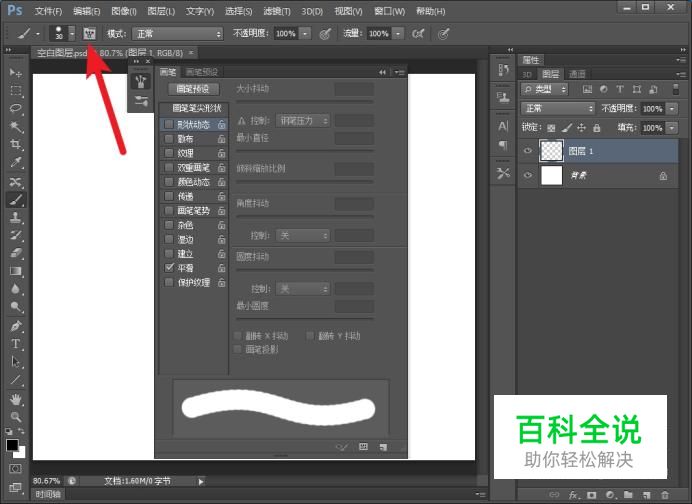Select the Crop tool
692x504 pixels.
(16, 144)
